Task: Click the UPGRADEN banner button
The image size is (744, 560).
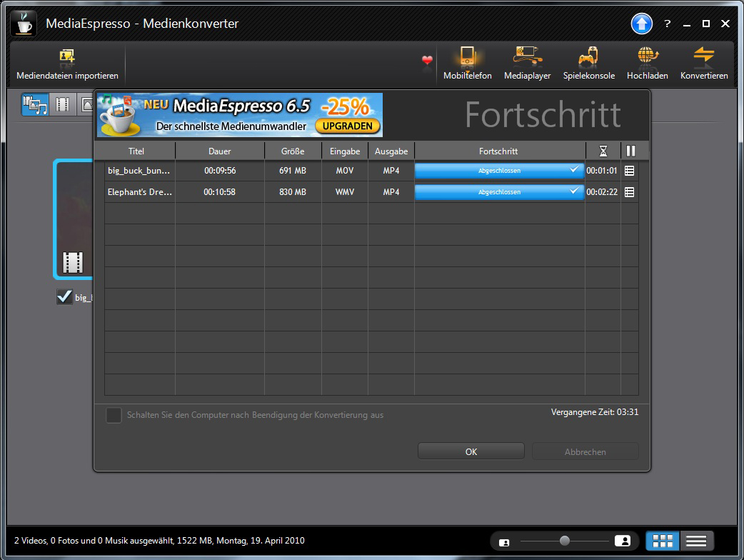Action: tap(348, 126)
